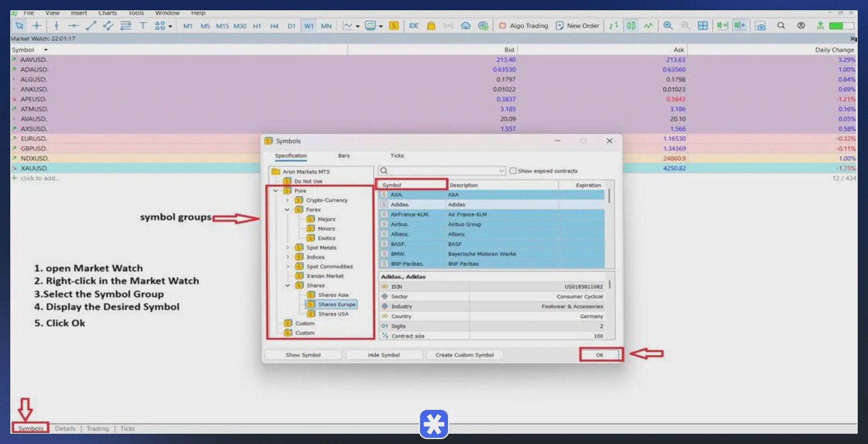Switch chart to bar chart type
Screen dimensions: 868x444
[613, 26]
